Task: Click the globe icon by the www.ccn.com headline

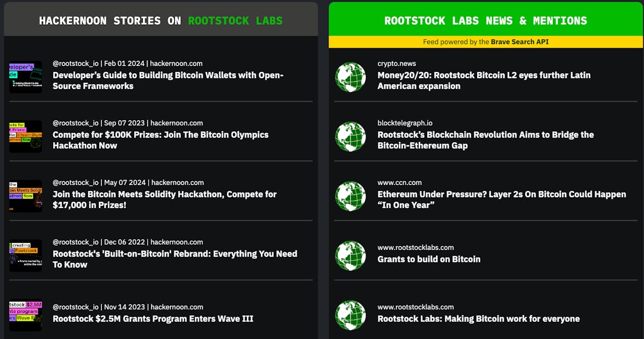Action: (x=350, y=196)
